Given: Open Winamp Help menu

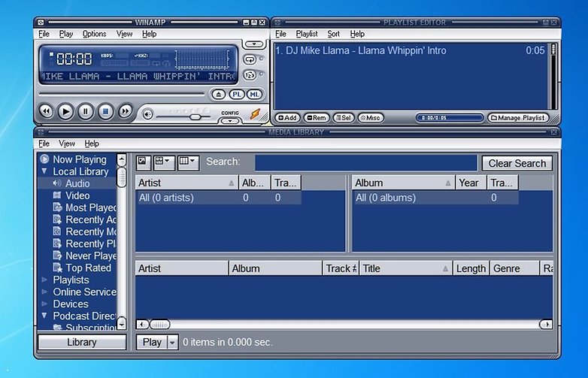Looking at the screenshot, I should coord(149,34).
